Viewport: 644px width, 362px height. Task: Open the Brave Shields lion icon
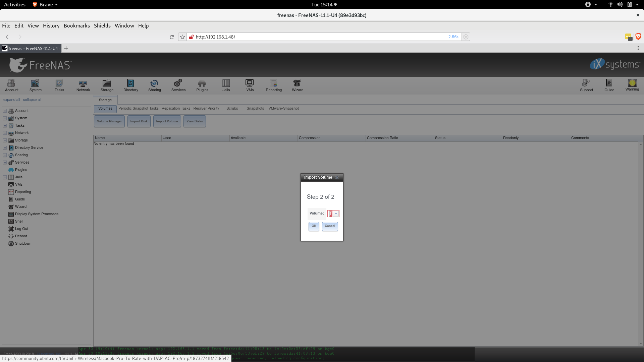638,36
